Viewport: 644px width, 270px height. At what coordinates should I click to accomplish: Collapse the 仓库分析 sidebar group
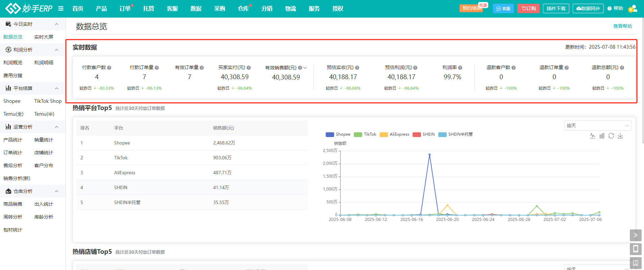57,191
